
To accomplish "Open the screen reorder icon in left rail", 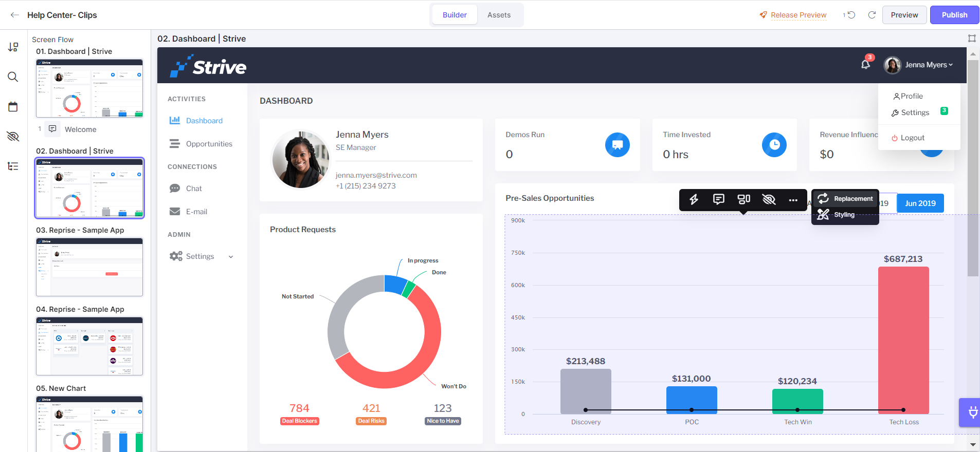I will point(13,47).
